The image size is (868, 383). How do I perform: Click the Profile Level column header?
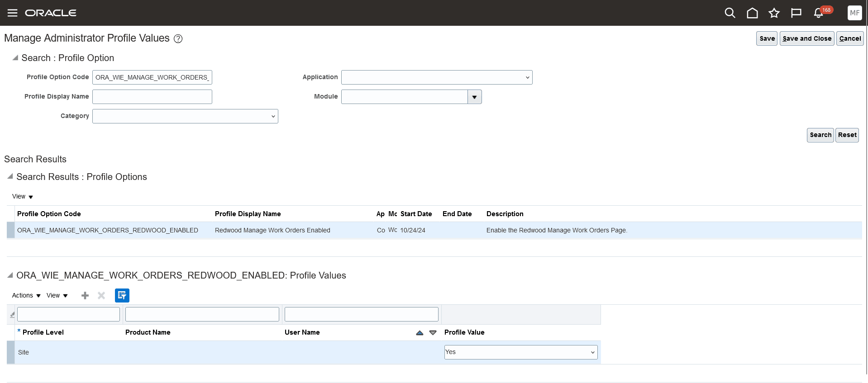coord(43,332)
